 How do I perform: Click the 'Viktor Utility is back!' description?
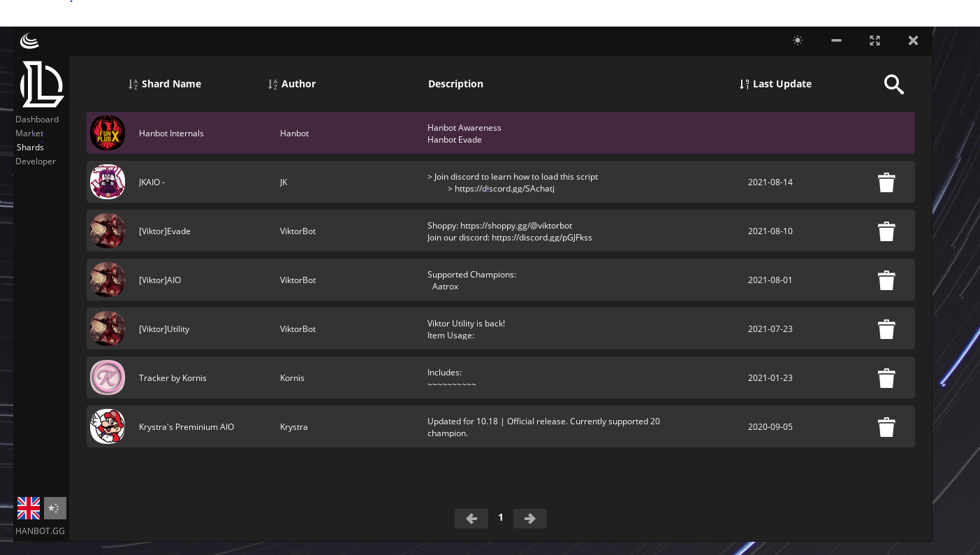466,324
